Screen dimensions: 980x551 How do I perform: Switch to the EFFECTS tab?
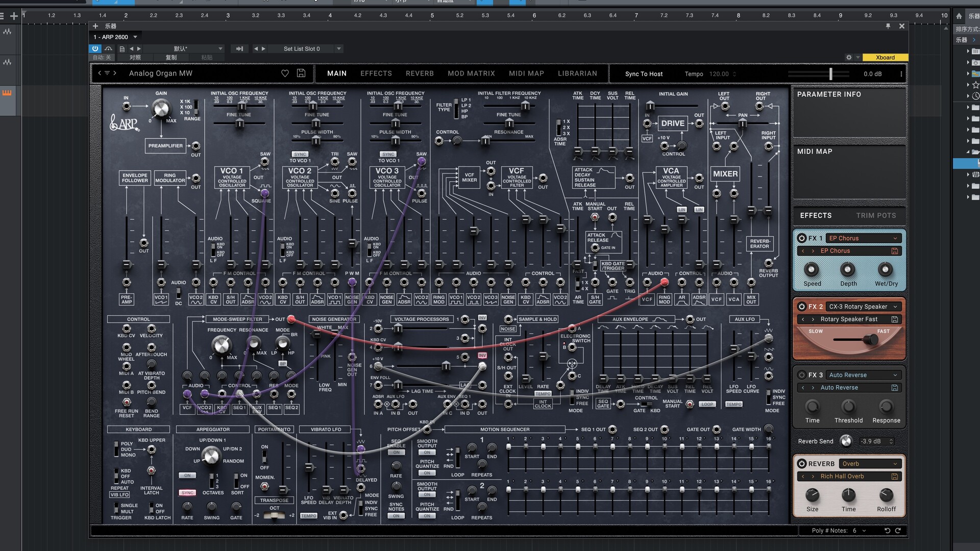click(x=376, y=73)
